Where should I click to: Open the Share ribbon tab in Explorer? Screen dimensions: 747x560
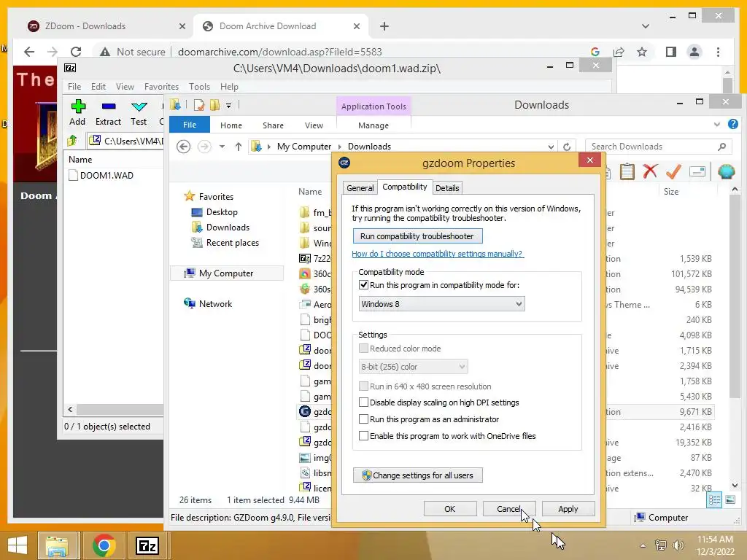273,125
